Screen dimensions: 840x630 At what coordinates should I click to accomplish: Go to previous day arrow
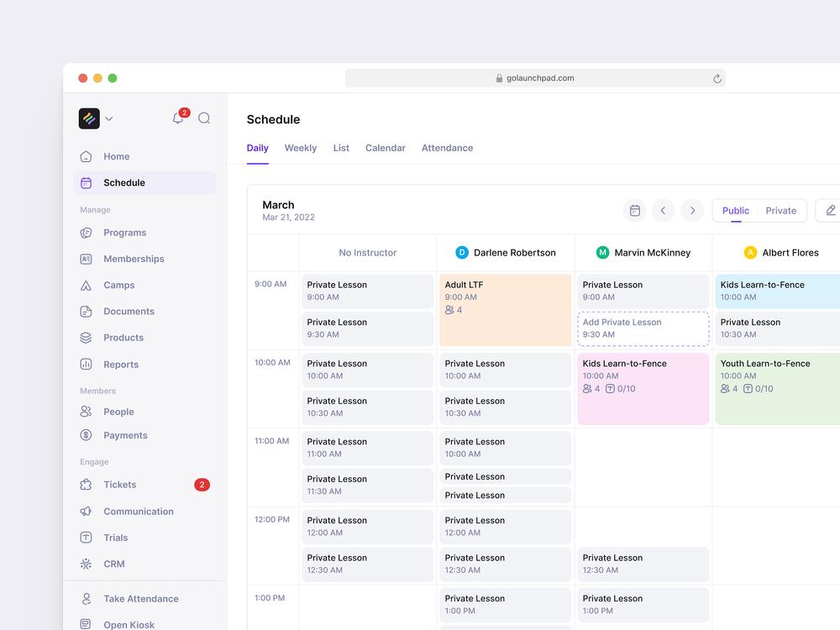click(664, 211)
